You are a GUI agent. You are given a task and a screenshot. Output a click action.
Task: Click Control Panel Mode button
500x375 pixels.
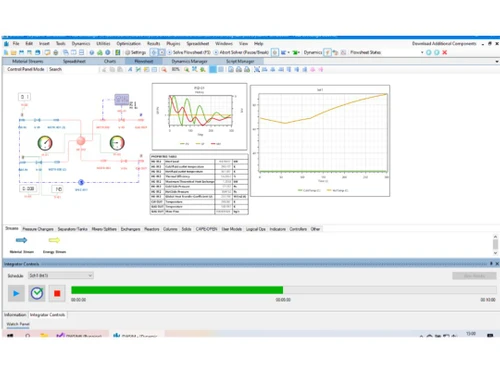pyautogui.click(x=26, y=69)
